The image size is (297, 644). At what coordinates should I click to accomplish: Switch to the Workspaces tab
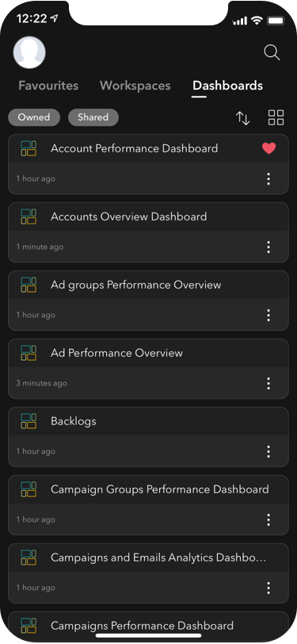[x=135, y=86]
